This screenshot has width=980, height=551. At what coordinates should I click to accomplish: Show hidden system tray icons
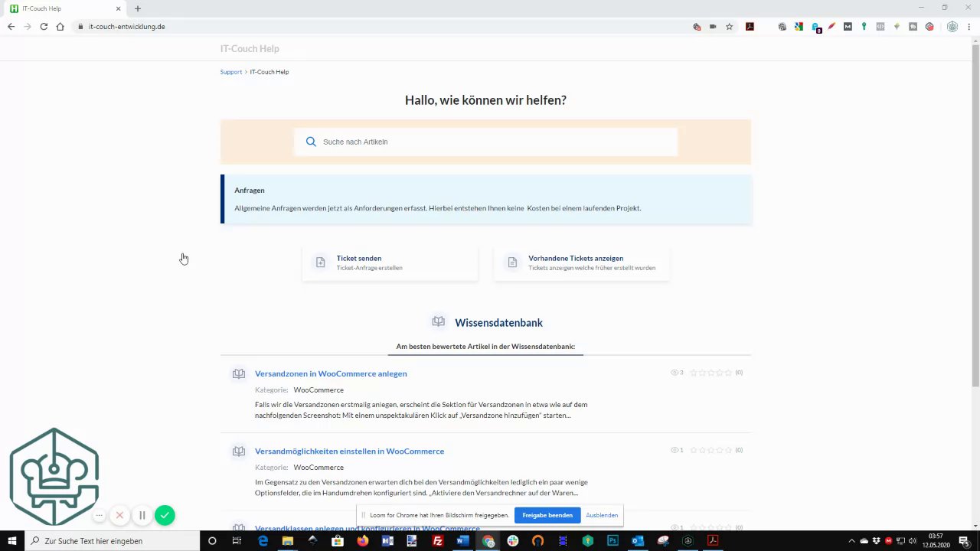coord(851,541)
